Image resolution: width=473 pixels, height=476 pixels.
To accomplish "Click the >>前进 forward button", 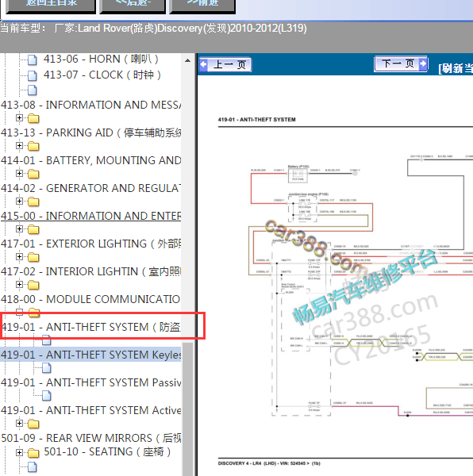I will click(202, 6).
